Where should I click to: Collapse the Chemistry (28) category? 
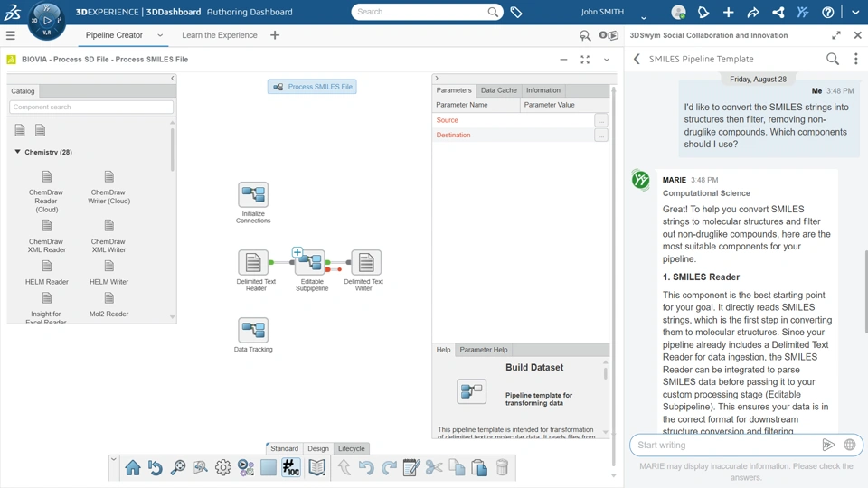[x=18, y=152]
